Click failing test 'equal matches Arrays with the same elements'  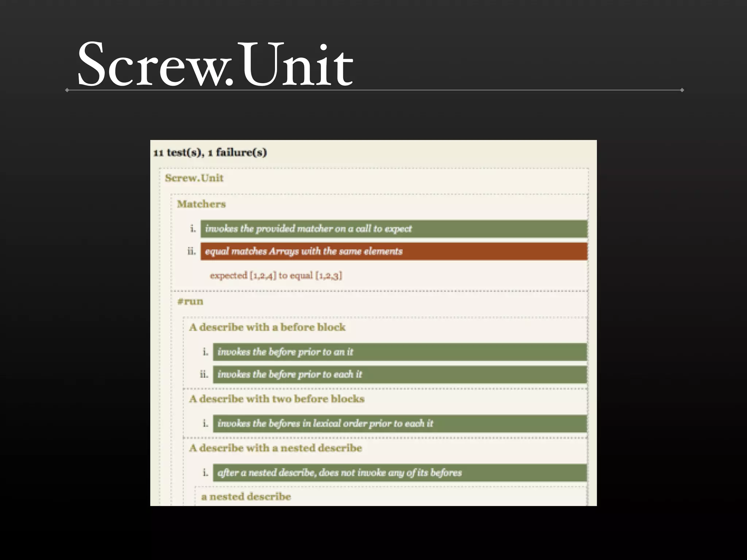tap(394, 251)
